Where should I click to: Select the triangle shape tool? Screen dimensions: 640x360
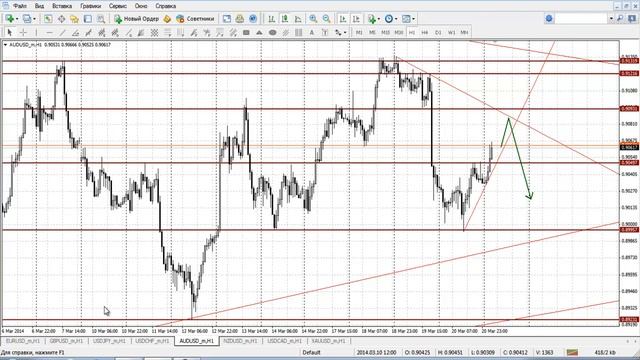(x=259, y=32)
